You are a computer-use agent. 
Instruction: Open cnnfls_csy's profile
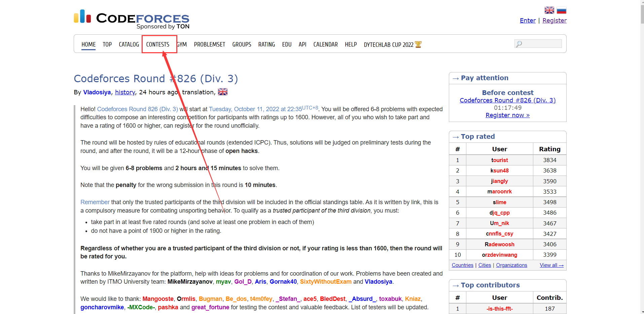pyautogui.click(x=499, y=233)
